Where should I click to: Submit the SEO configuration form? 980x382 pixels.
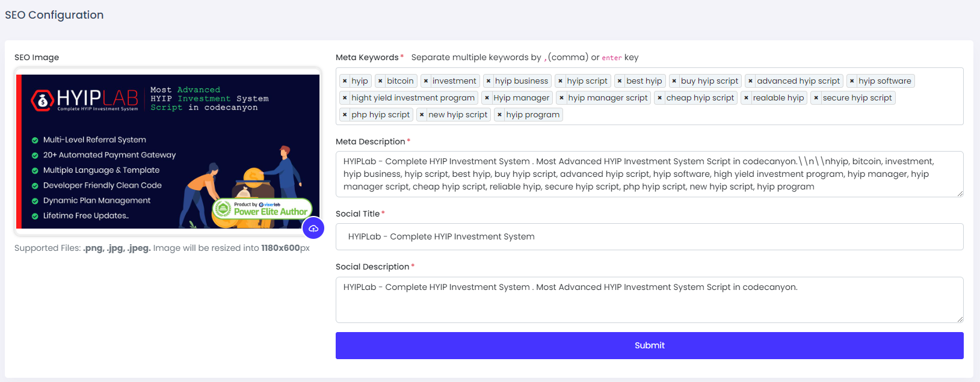point(649,345)
